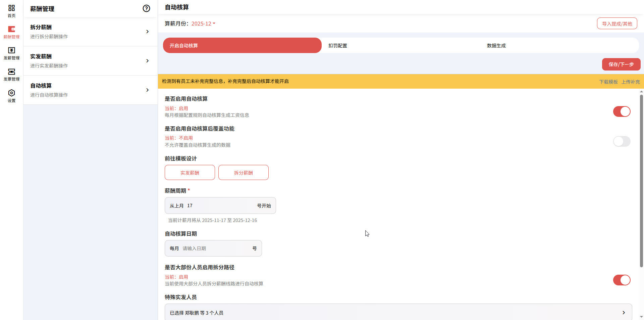Switch to the 扣罚配置 tab
644x320 pixels.
[338, 45]
